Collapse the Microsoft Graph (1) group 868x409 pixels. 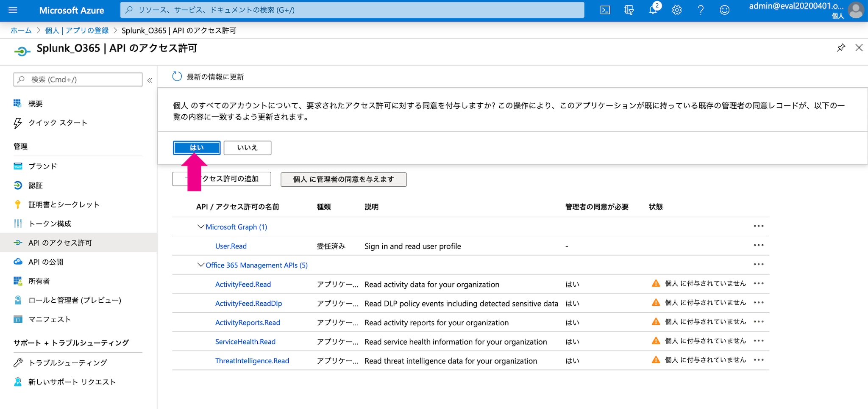pos(201,227)
